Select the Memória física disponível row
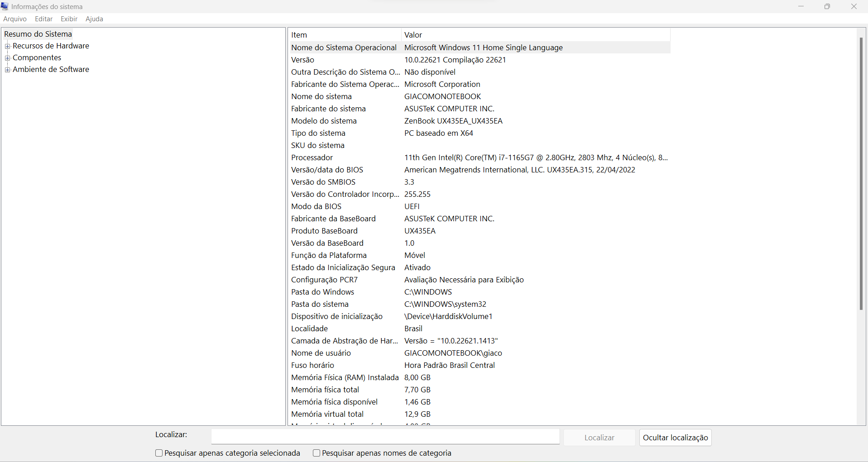This screenshot has width=868, height=462. coord(480,402)
